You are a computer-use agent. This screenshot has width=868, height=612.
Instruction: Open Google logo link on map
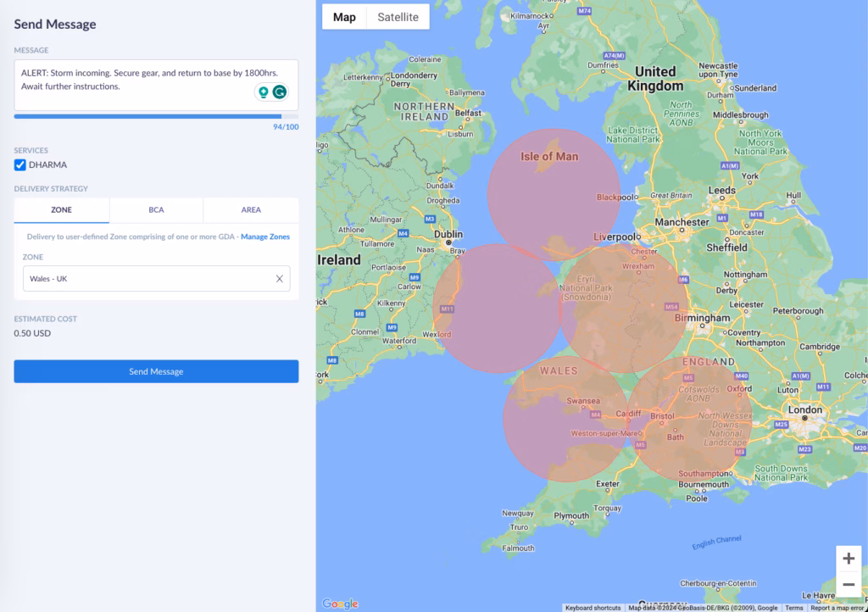pyautogui.click(x=340, y=604)
